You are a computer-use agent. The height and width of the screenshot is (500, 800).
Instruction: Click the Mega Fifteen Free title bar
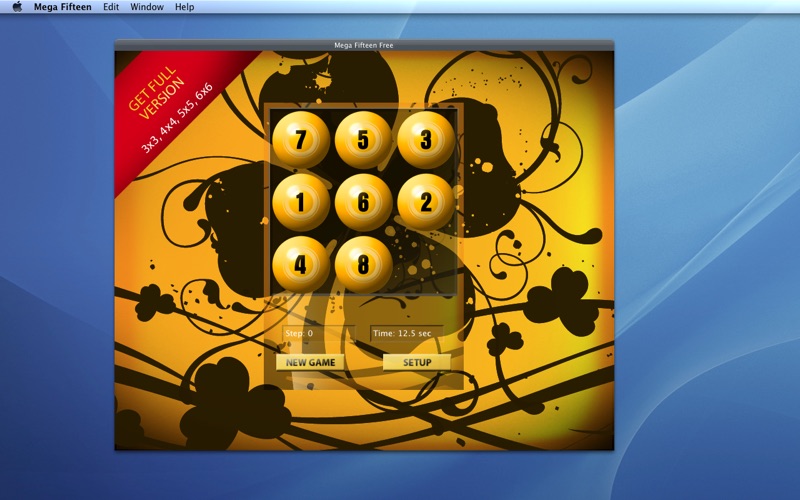click(x=364, y=45)
